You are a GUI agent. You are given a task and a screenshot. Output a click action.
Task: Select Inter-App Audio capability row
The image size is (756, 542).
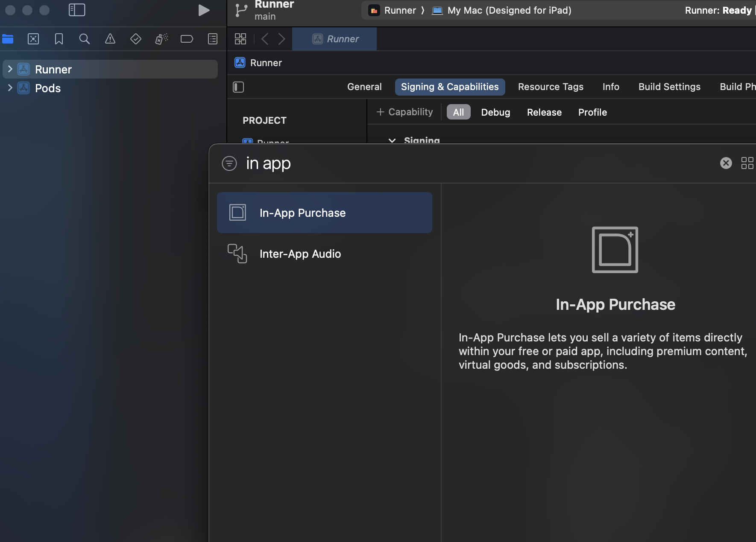[x=325, y=254]
